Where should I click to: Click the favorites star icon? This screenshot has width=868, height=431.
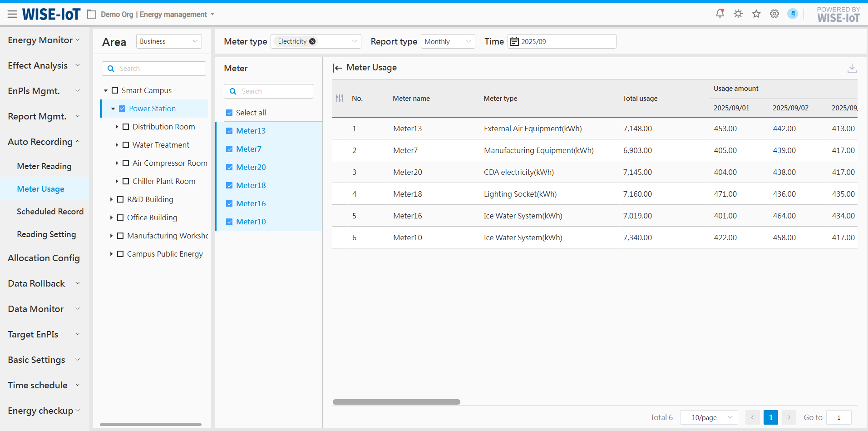[x=756, y=14]
